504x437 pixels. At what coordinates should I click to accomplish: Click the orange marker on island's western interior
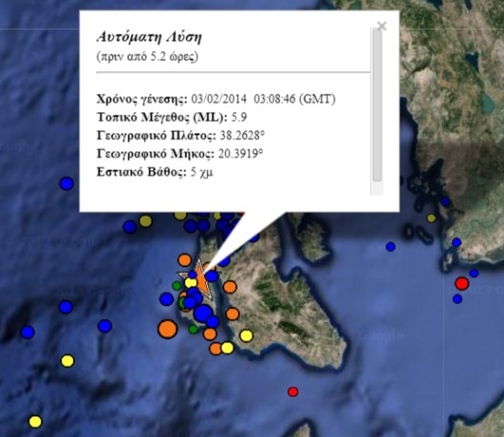coord(230,287)
